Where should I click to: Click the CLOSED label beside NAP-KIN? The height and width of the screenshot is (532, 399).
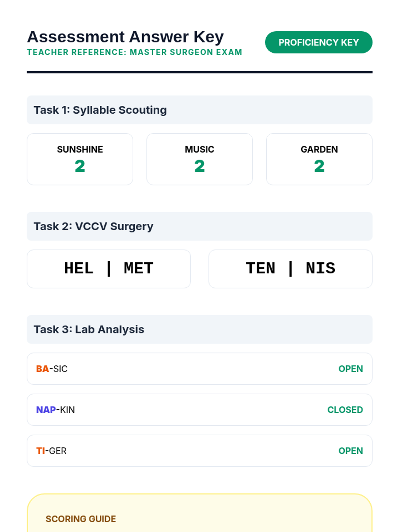pyautogui.click(x=345, y=410)
